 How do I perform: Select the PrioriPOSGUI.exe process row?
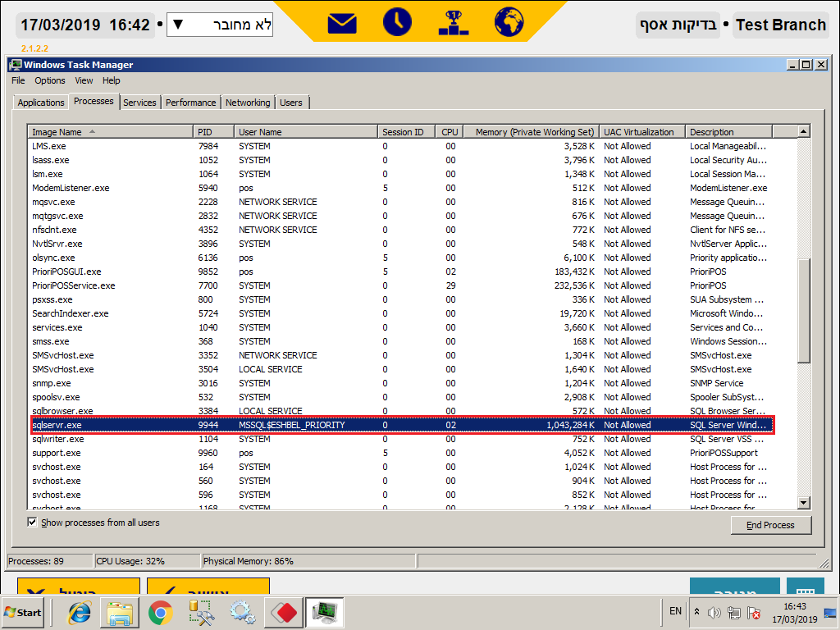(400, 272)
